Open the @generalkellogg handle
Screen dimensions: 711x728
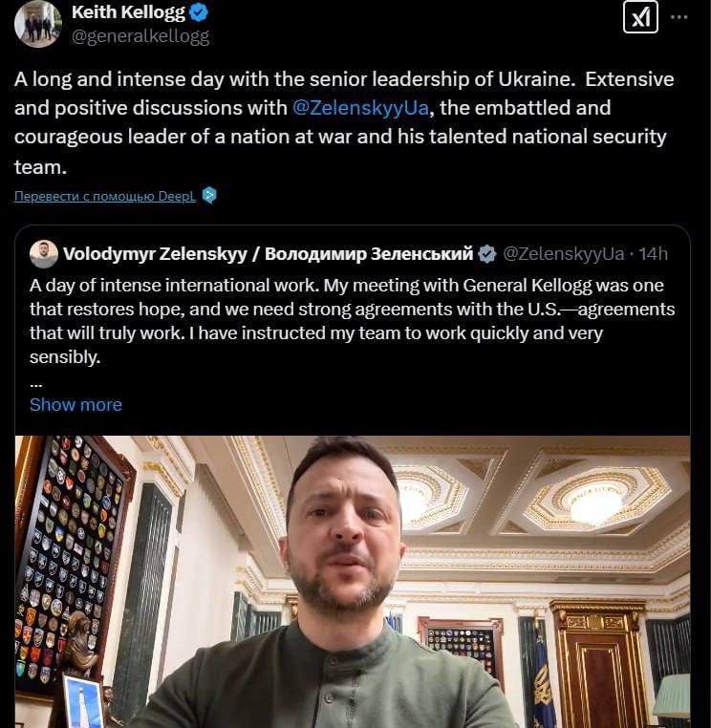tap(140, 36)
